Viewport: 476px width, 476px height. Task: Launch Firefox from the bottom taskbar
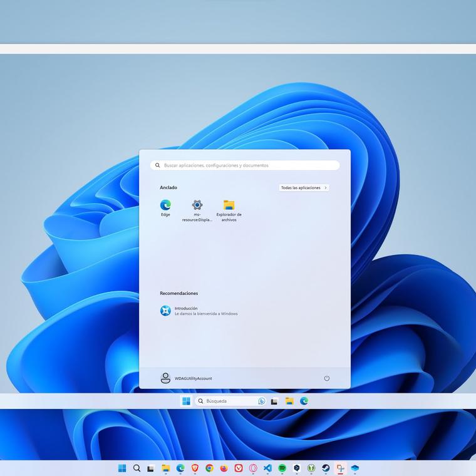coord(224,468)
